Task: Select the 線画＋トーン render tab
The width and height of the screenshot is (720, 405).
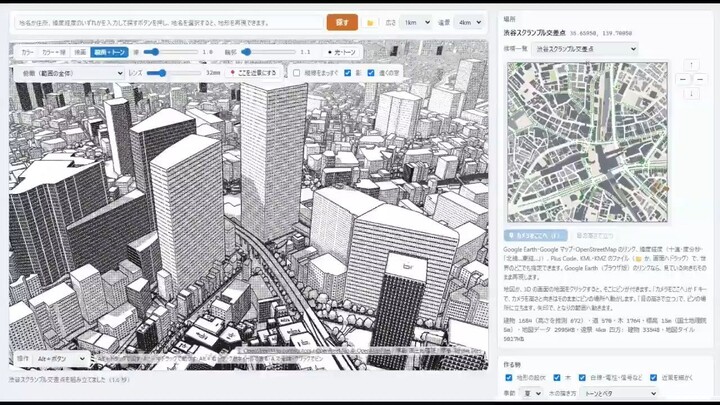Action: point(109,52)
